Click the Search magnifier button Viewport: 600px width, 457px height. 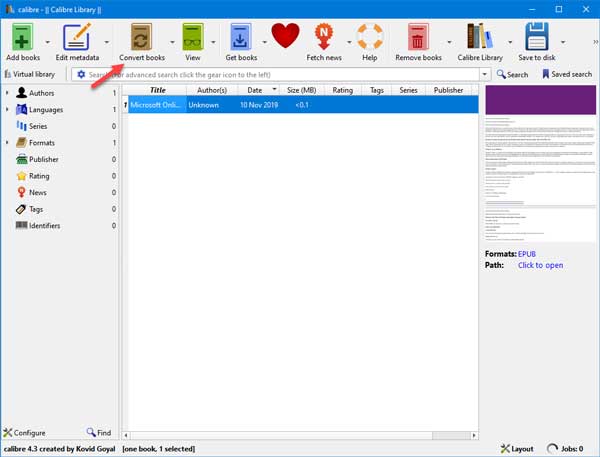click(x=512, y=74)
